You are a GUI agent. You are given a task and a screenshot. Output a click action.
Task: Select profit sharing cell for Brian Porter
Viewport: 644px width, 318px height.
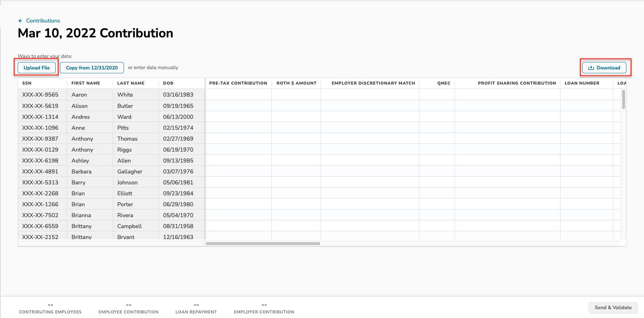point(508,204)
